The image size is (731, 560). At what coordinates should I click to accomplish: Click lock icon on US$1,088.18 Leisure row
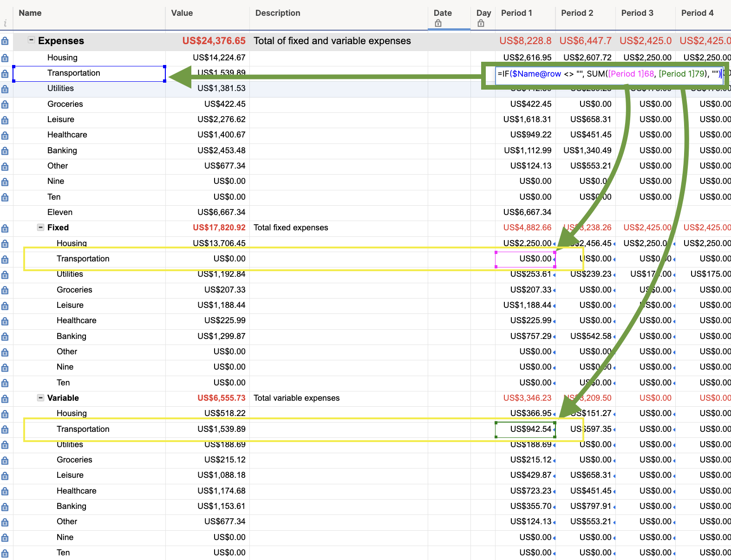point(5,476)
